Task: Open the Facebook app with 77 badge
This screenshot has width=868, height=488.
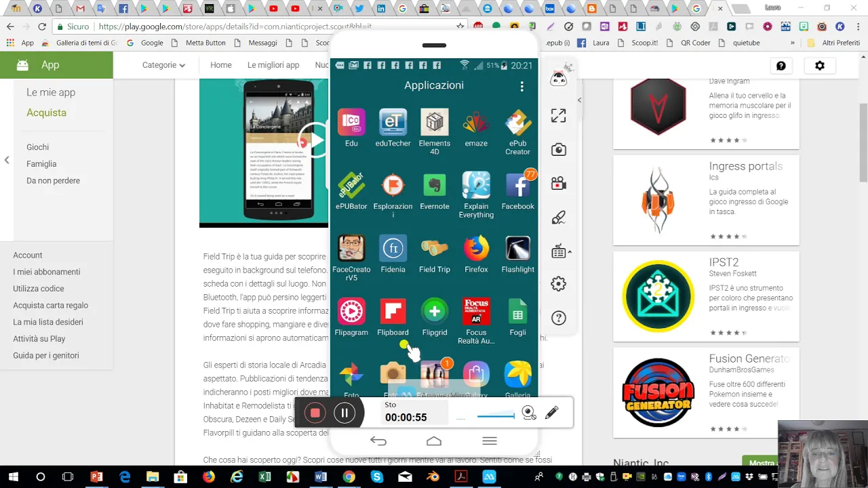Action: pos(517,185)
